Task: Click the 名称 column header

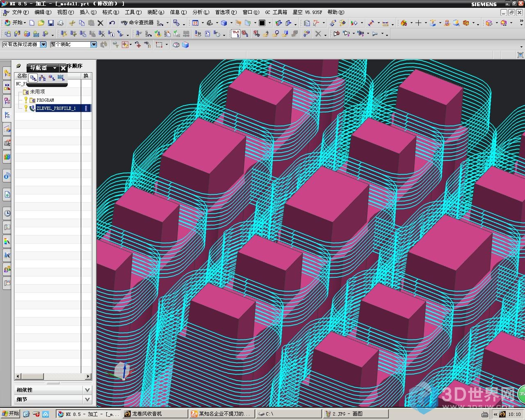Action: (22, 76)
